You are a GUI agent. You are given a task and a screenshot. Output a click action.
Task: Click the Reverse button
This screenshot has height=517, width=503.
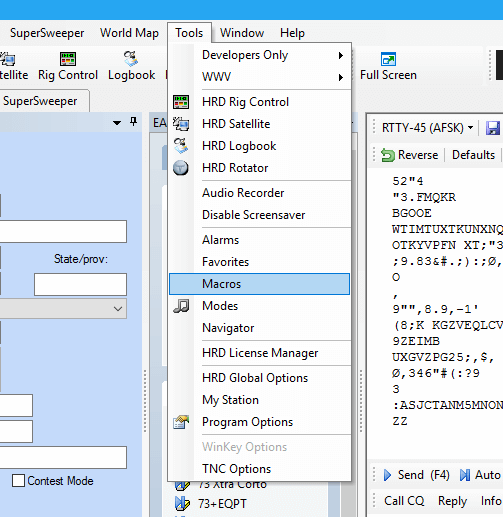pos(410,155)
